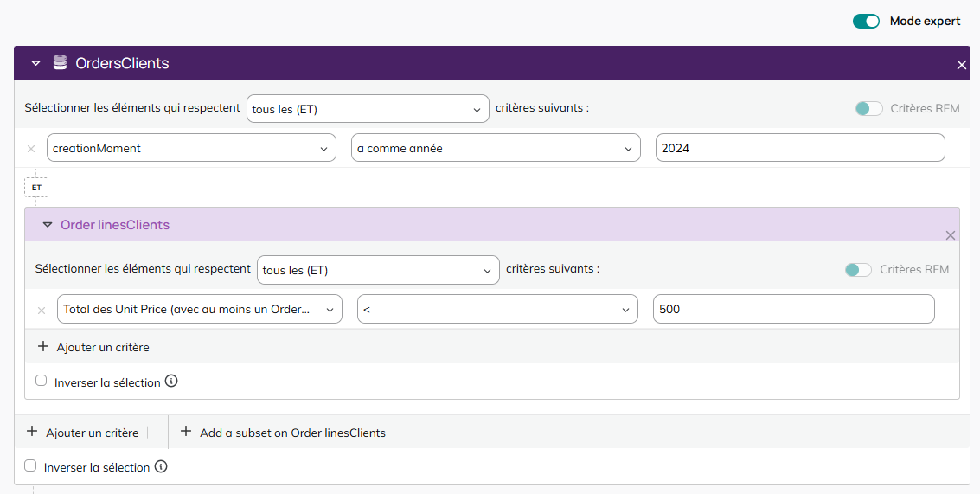Toggle Critères RFM for Order linesClients

tap(858, 270)
